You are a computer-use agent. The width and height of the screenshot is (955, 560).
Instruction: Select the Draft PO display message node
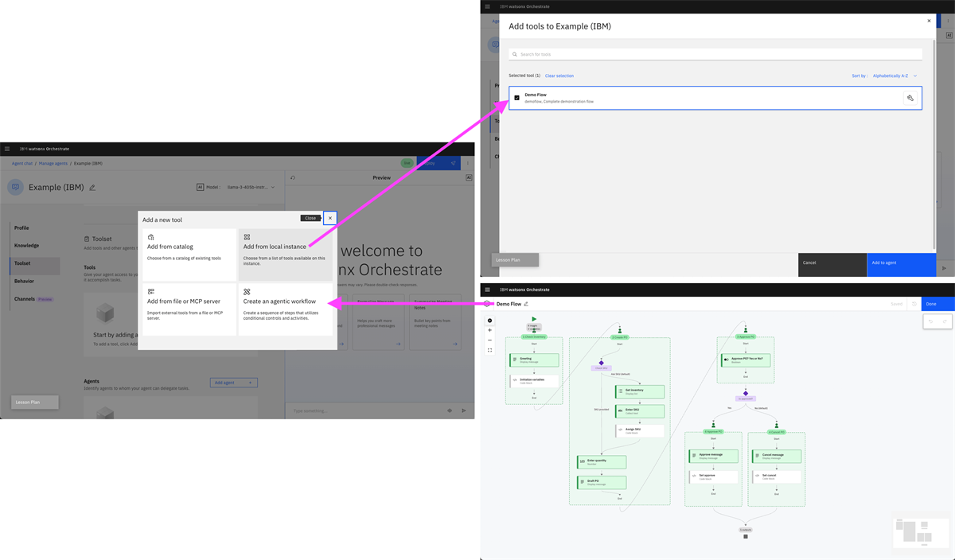(602, 482)
